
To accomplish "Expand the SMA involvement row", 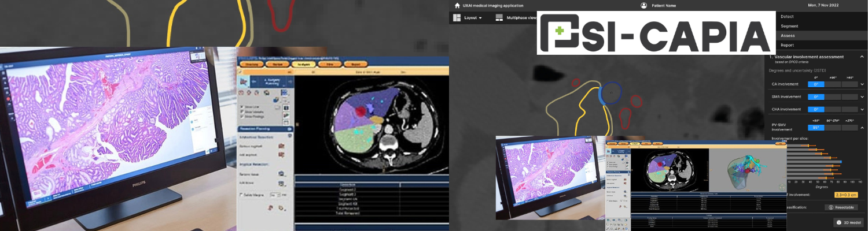I will 862,96.
